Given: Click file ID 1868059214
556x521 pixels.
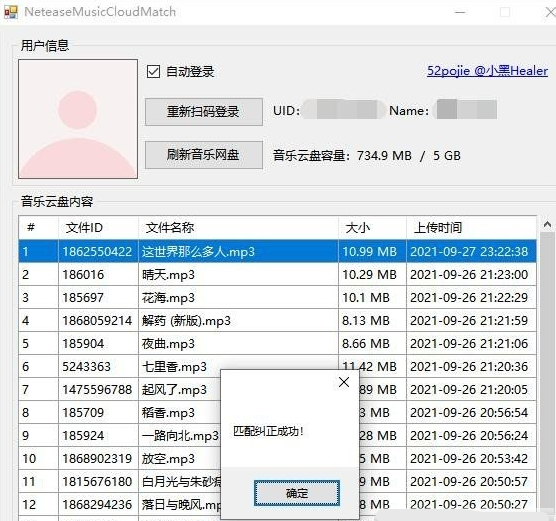Looking at the screenshot, I should point(97,321).
